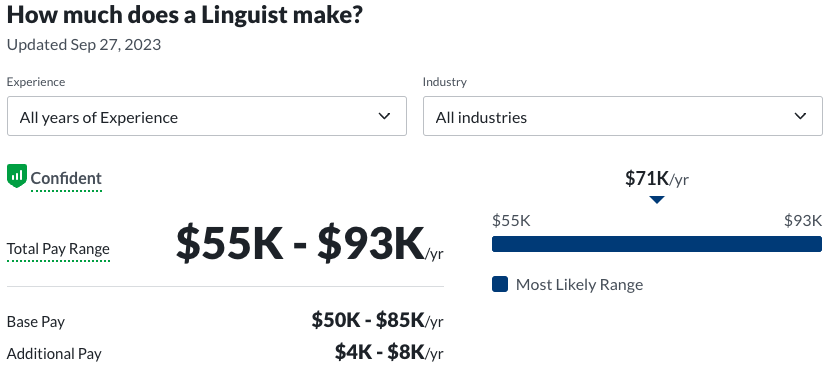Open the All years of Experience dropdown
Image resolution: width=831 pixels, height=375 pixels.
tap(207, 116)
